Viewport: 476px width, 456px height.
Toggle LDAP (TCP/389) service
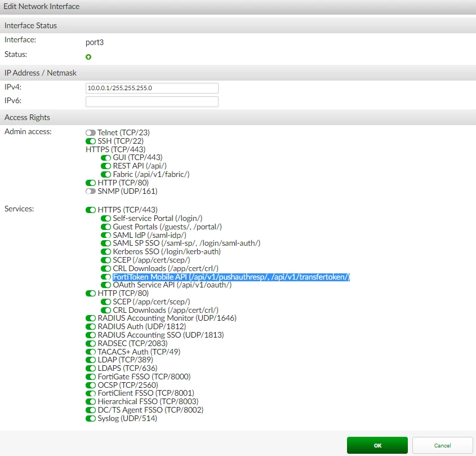tap(91, 360)
